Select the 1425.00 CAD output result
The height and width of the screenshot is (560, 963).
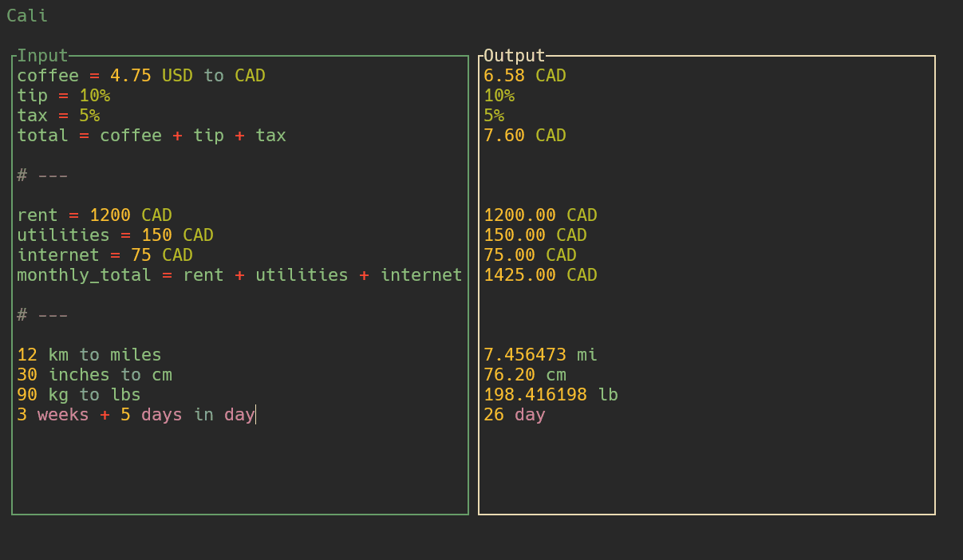(540, 275)
